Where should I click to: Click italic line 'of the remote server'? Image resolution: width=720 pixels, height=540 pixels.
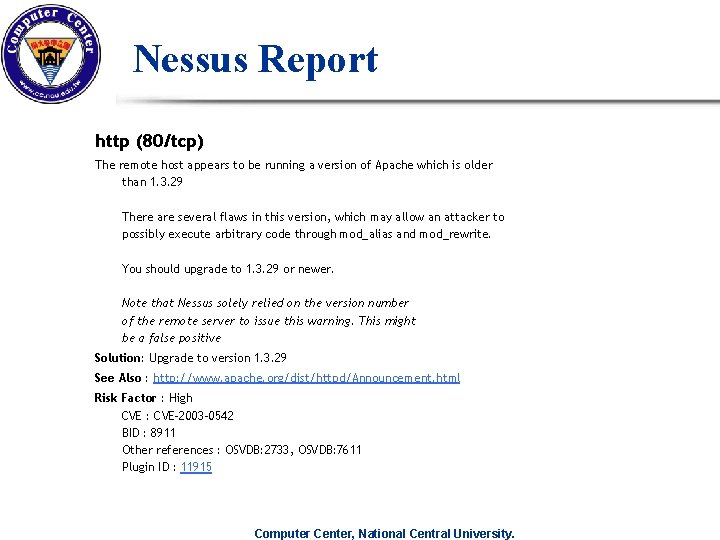tap(269, 321)
